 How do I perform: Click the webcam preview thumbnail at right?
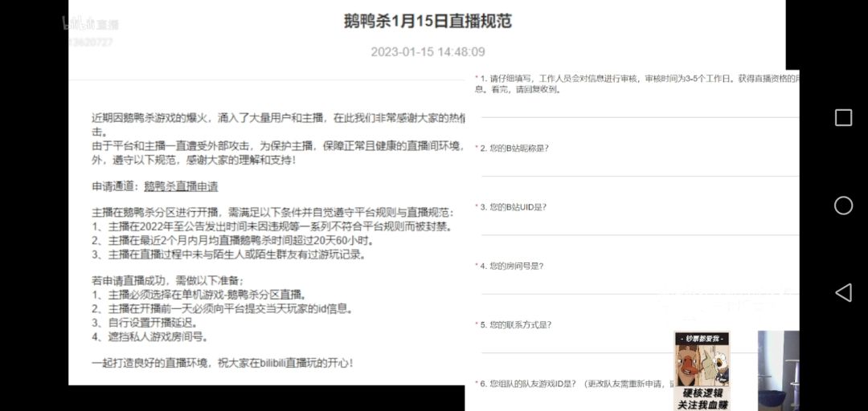778,371
